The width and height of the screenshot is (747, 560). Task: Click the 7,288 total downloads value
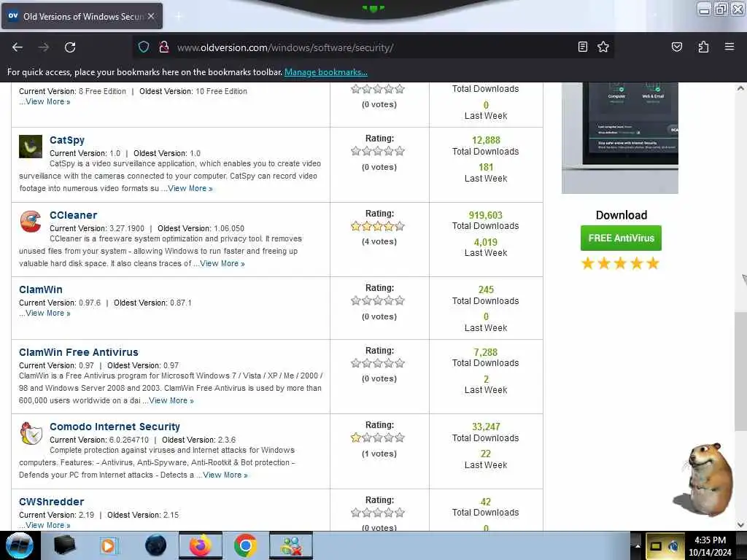point(485,352)
